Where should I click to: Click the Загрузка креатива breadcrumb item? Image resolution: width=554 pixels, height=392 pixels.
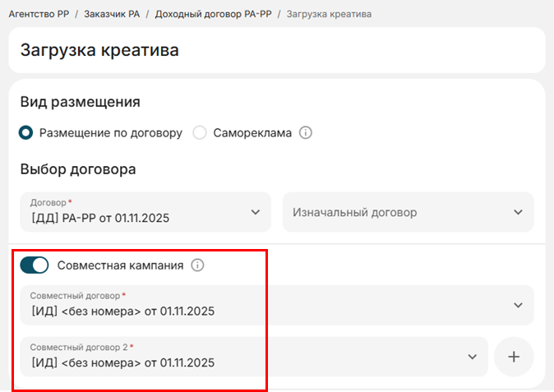[x=329, y=15]
